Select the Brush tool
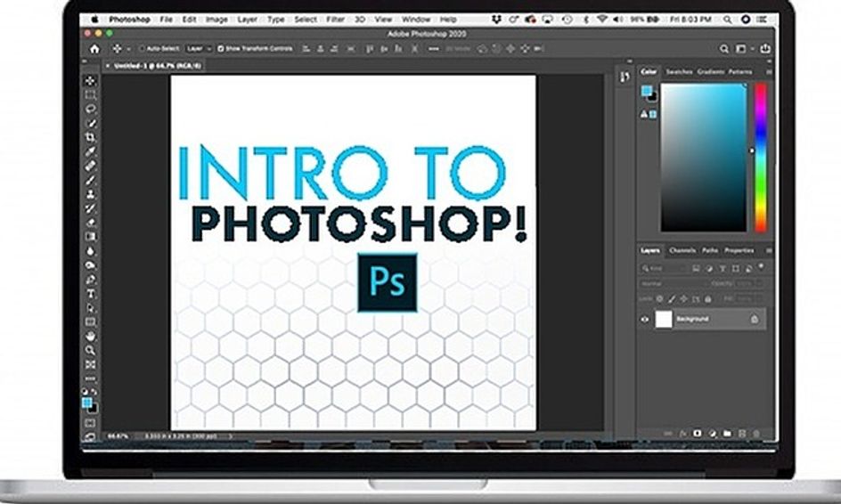Image resolution: width=841 pixels, height=504 pixels. point(90,180)
